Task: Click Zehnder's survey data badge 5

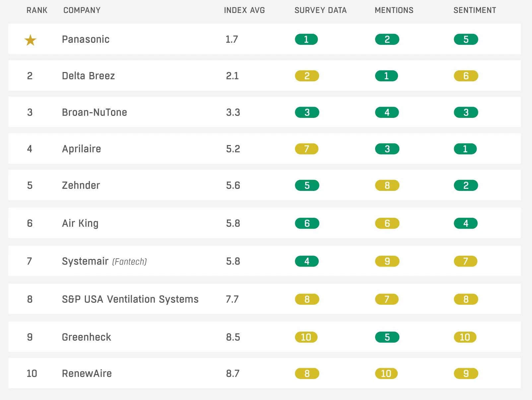Action: tap(307, 186)
